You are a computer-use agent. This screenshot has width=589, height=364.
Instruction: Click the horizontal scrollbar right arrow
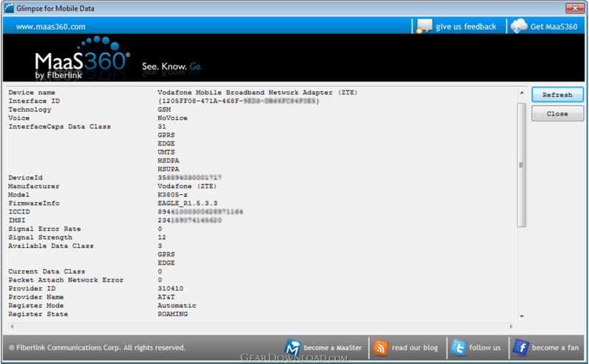tap(511, 326)
